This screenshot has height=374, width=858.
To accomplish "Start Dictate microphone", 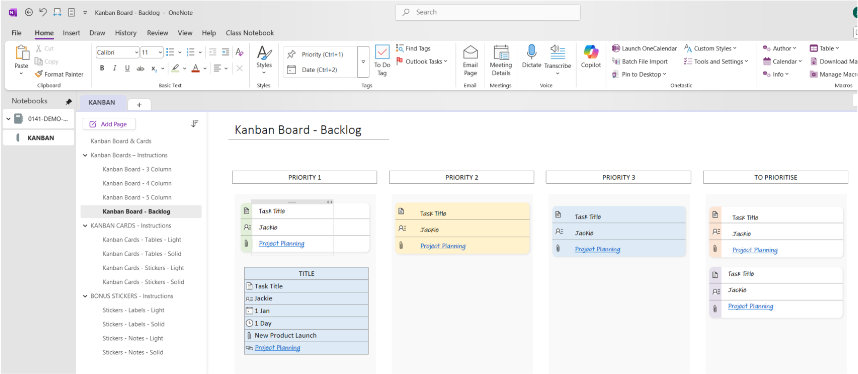I will pos(531,57).
